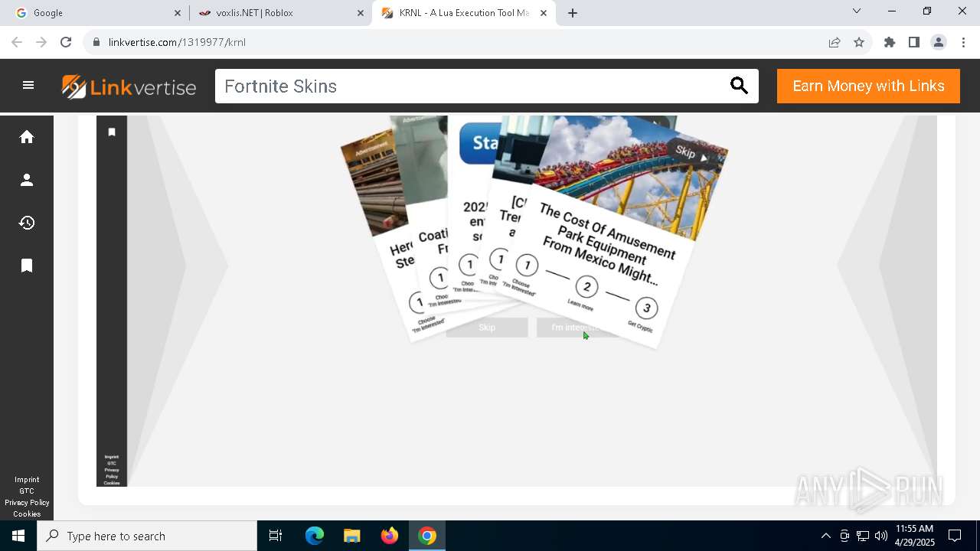This screenshot has width=980, height=551.
Task: Click the Windows taskbar search box
Action: 147,536
